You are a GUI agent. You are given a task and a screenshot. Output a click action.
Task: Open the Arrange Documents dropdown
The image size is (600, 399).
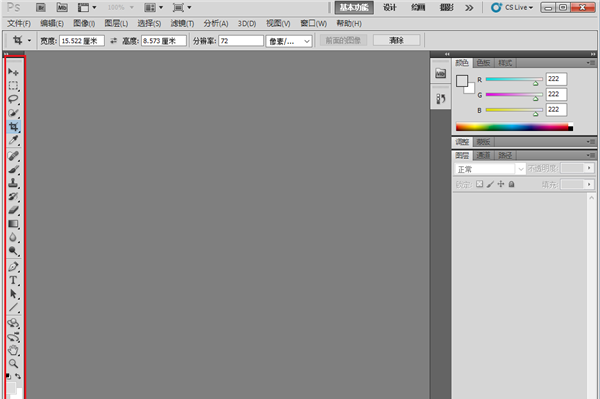[154, 7]
